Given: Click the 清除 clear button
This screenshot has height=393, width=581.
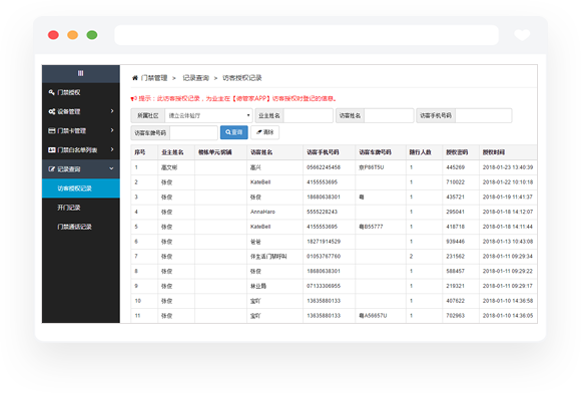Looking at the screenshot, I should tap(265, 132).
